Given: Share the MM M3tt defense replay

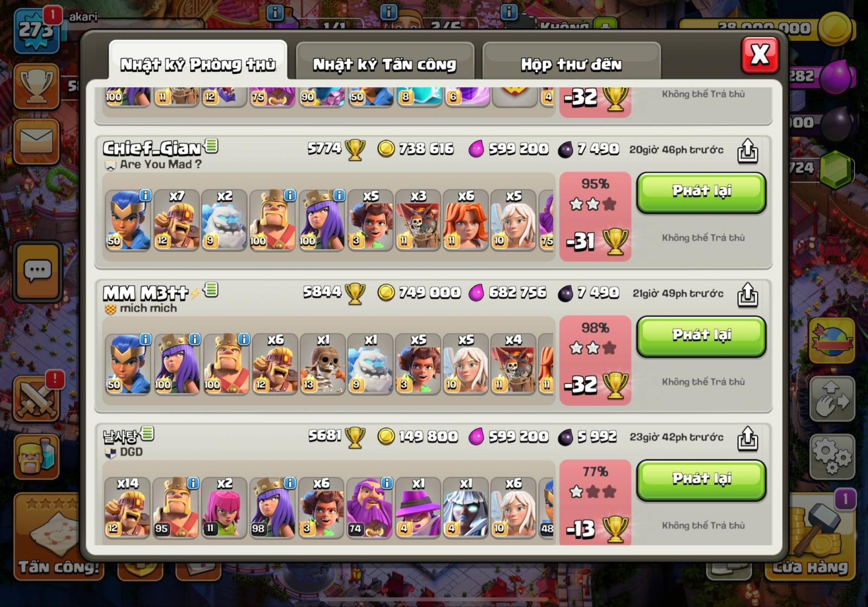Looking at the screenshot, I should (x=747, y=294).
